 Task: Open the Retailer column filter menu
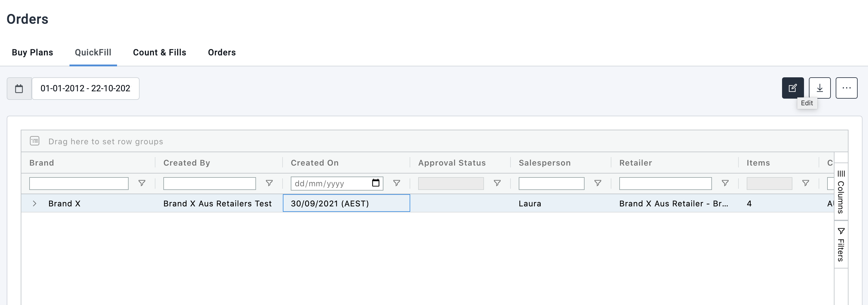coord(725,184)
